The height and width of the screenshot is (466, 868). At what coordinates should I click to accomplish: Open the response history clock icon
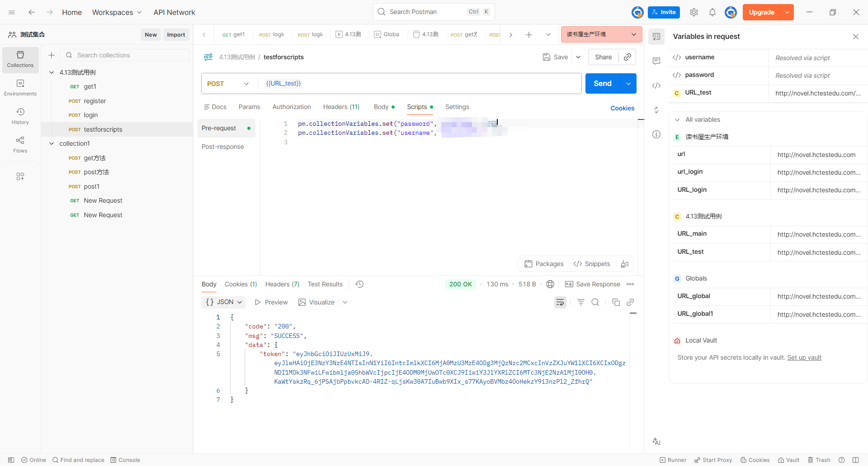coord(359,284)
